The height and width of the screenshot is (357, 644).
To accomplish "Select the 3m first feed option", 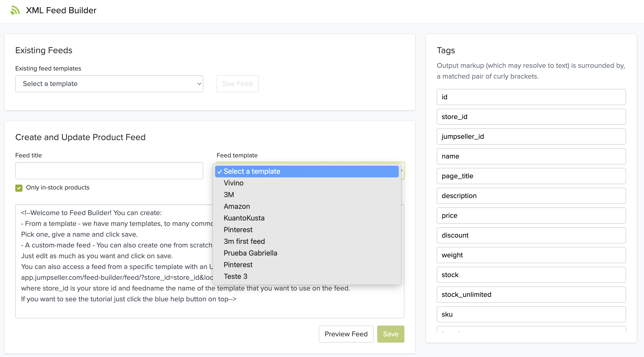I will click(x=244, y=241).
